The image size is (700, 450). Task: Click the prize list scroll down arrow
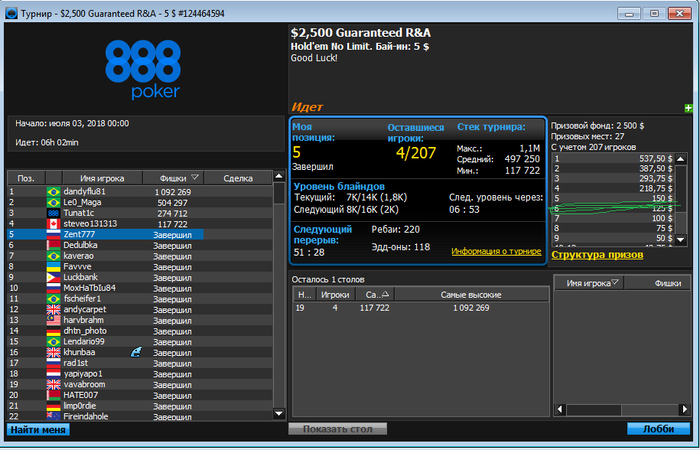point(680,240)
